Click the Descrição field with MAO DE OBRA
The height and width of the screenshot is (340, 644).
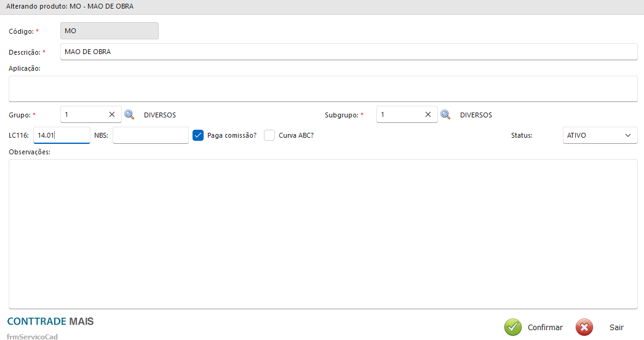click(348, 52)
